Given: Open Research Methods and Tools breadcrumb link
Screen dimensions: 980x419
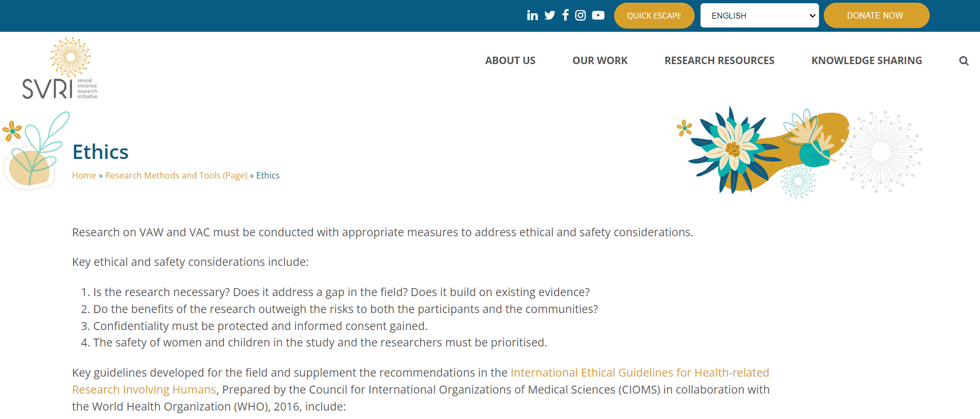Looking at the screenshot, I should pos(176,175).
